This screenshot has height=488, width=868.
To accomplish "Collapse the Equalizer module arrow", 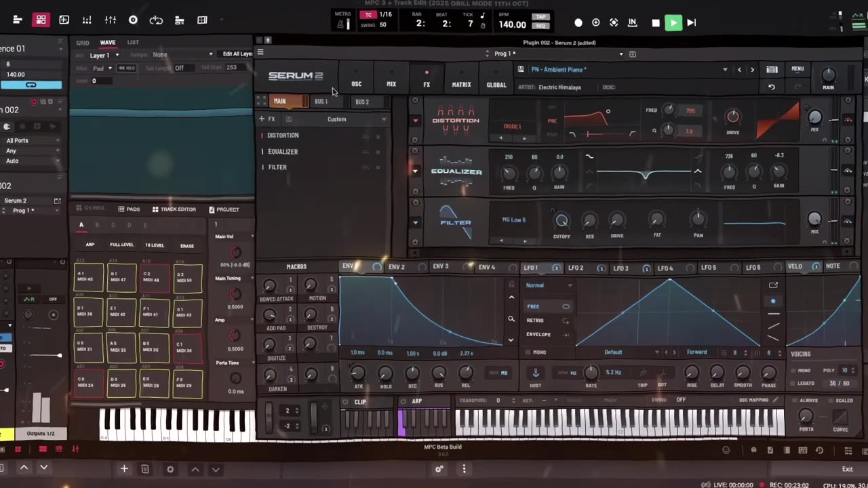I will coord(416,171).
